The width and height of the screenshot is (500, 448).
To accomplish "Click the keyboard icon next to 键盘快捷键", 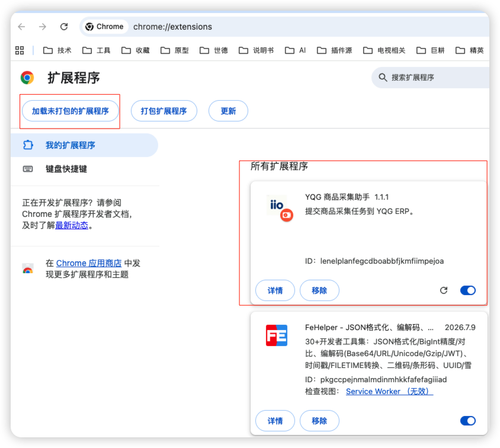I will coord(28,169).
